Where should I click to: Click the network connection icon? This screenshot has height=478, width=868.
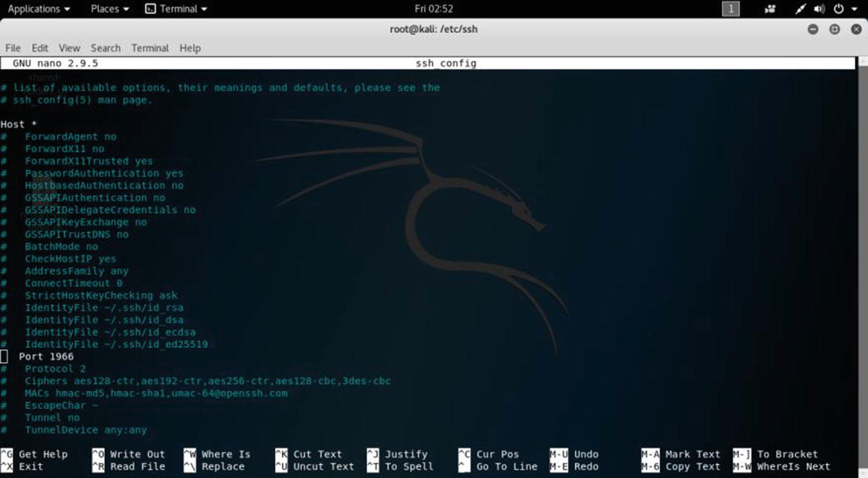pos(800,9)
